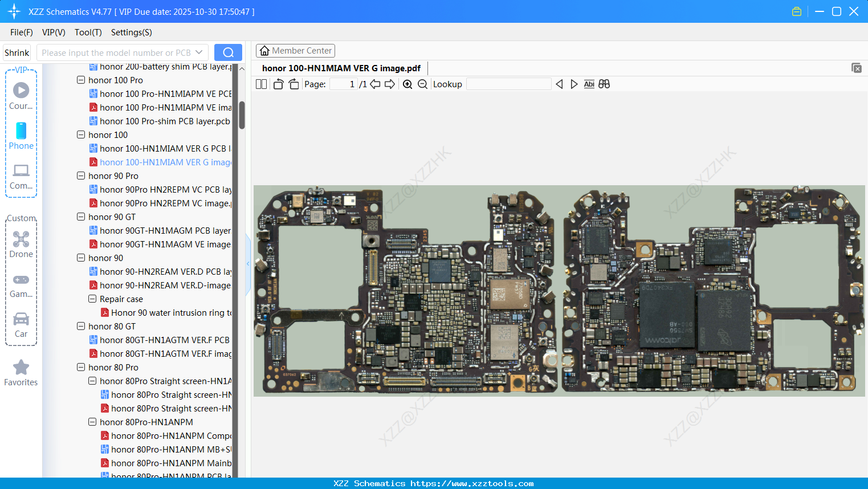Open honor 90Pro HN2REPM VC PCB layer
This screenshot has width=868, height=489.
click(x=160, y=190)
